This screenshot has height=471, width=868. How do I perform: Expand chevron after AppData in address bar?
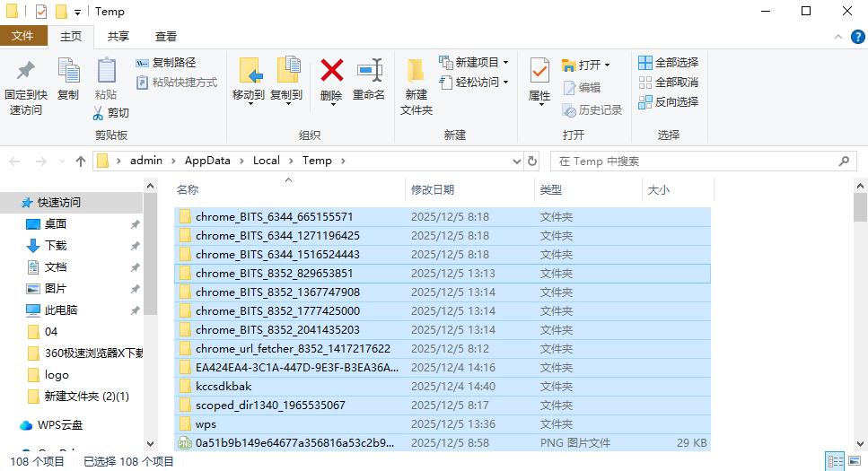[242, 161]
